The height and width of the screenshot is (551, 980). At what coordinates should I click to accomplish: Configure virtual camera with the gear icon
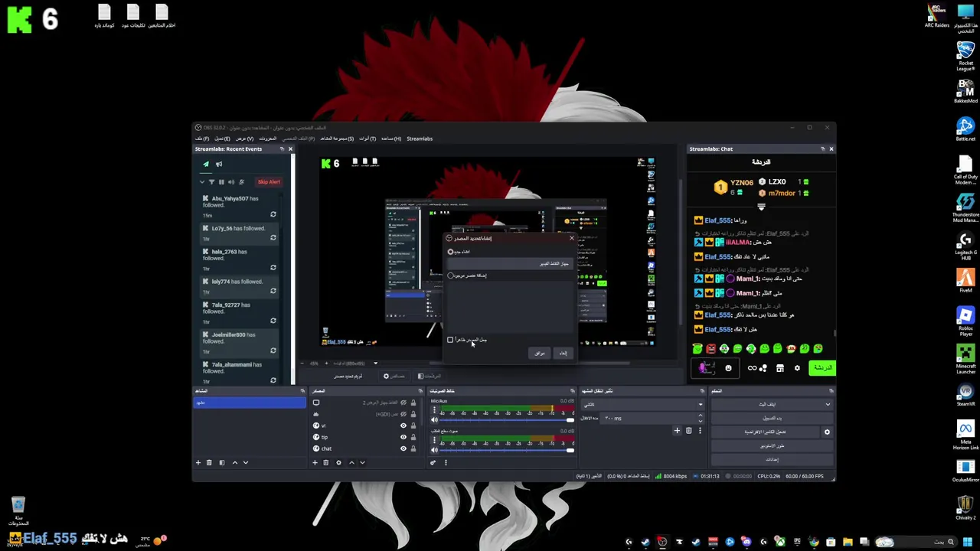pos(827,432)
